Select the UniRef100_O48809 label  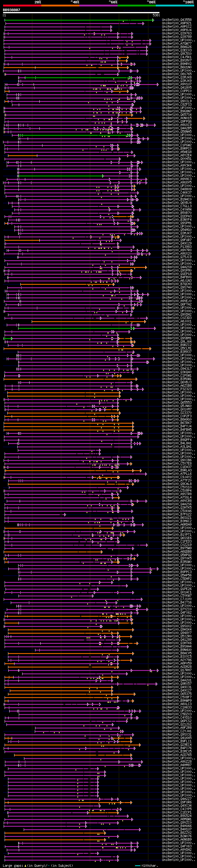pyautogui.click(x=177, y=189)
